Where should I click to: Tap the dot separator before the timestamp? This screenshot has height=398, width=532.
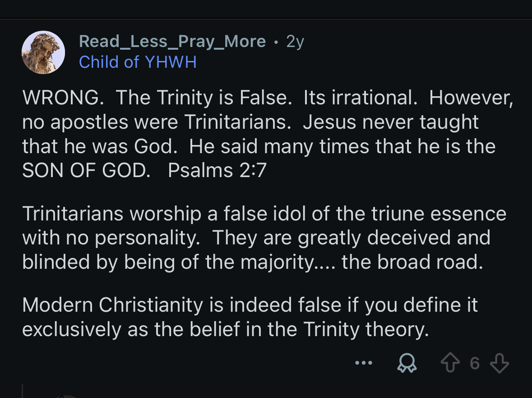pyautogui.click(x=276, y=42)
